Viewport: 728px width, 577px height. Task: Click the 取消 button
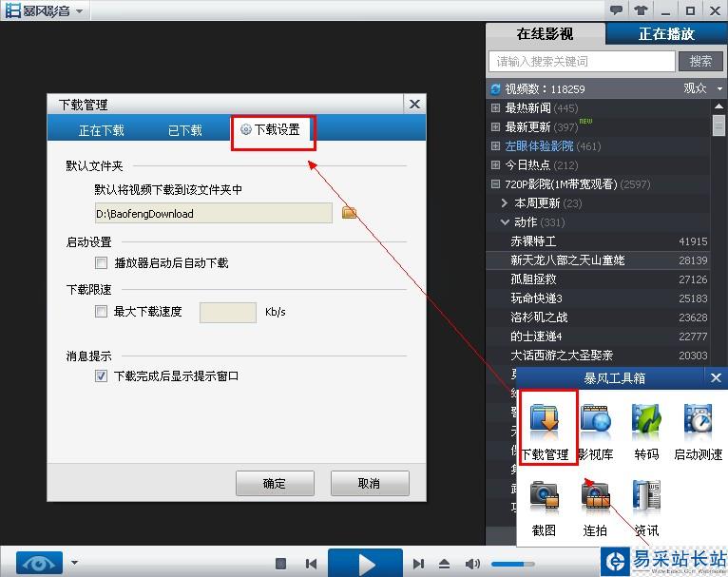[370, 483]
